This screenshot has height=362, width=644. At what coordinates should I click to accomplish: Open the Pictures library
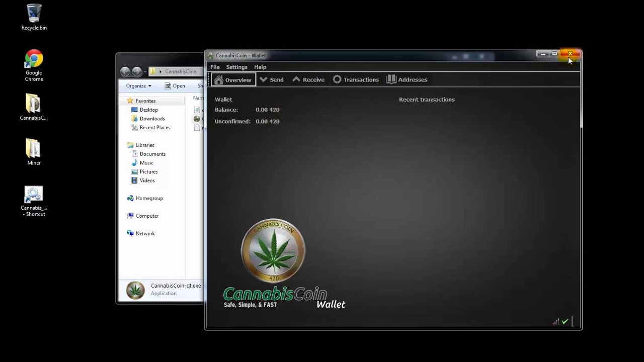click(x=144, y=171)
